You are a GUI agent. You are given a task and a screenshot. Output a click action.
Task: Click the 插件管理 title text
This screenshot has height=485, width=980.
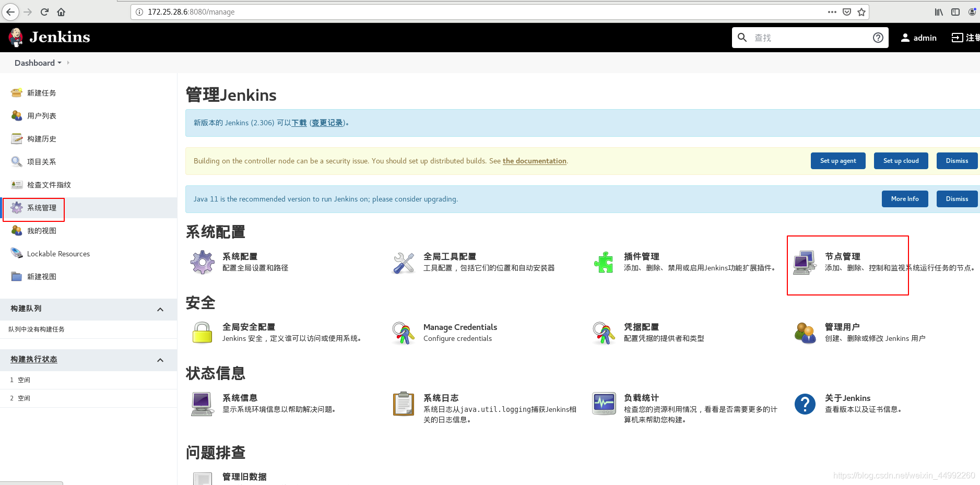[x=642, y=256]
